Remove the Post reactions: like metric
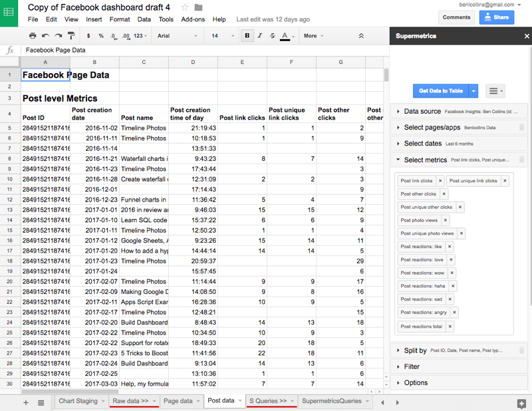The height and width of the screenshot is (411, 532). (x=450, y=246)
